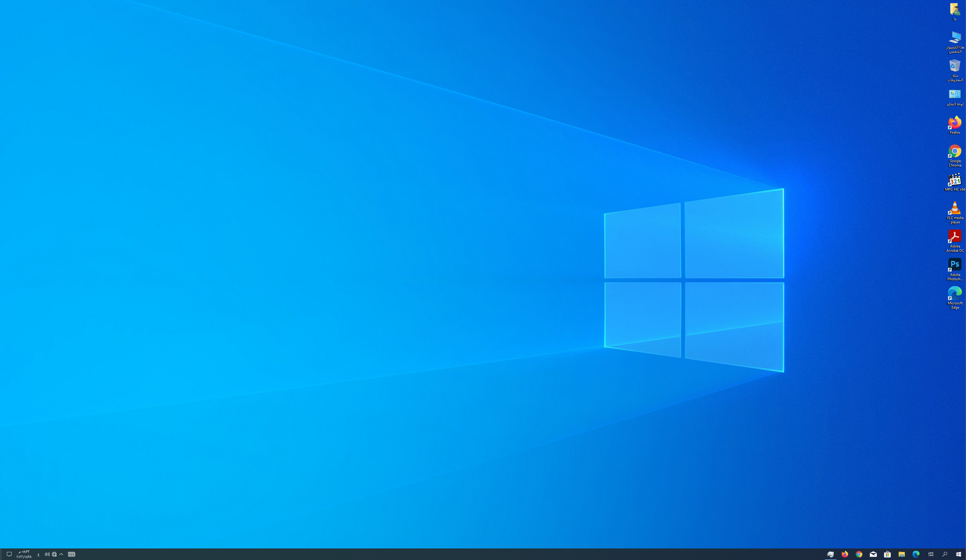Launch Microsoft Edge from the taskbar

[916, 554]
